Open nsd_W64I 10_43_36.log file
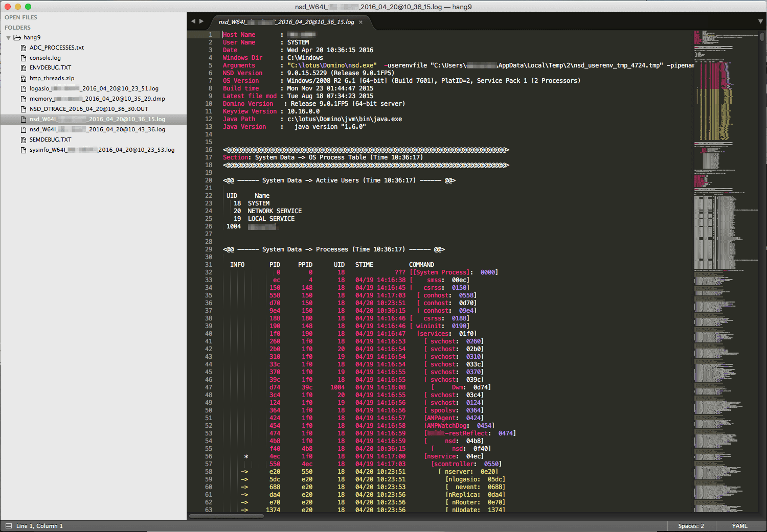 (97, 129)
